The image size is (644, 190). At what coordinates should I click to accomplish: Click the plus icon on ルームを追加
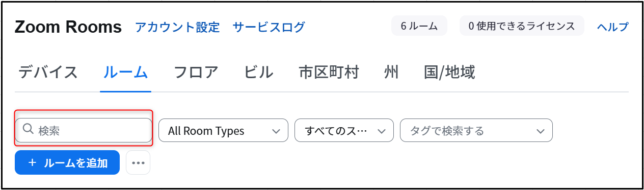tap(32, 162)
